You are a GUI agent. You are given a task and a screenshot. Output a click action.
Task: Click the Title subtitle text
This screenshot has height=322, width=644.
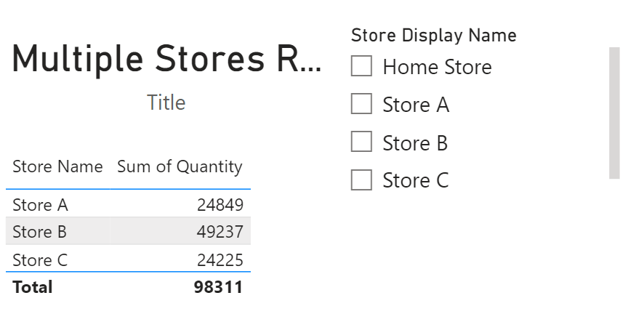coord(166,102)
